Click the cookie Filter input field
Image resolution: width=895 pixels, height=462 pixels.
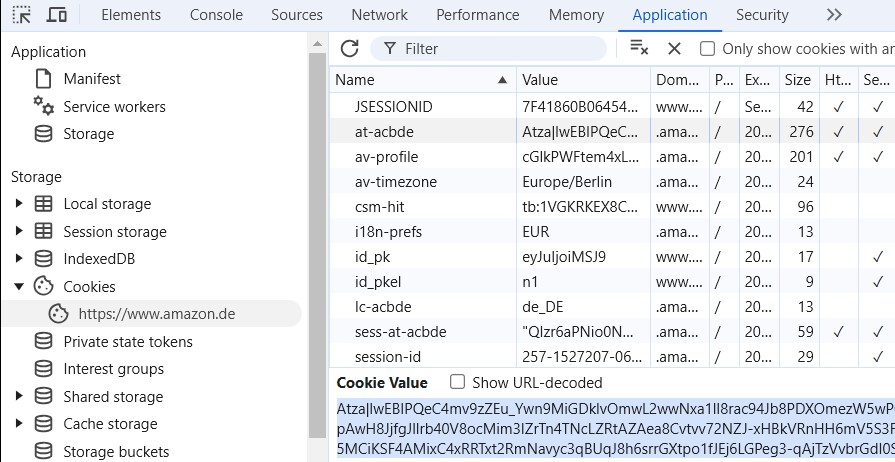click(500, 49)
